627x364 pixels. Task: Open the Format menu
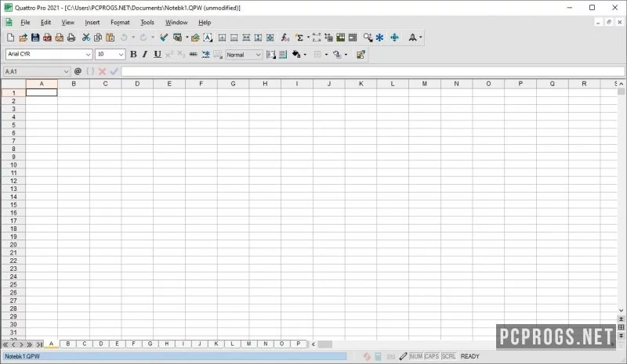(120, 23)
